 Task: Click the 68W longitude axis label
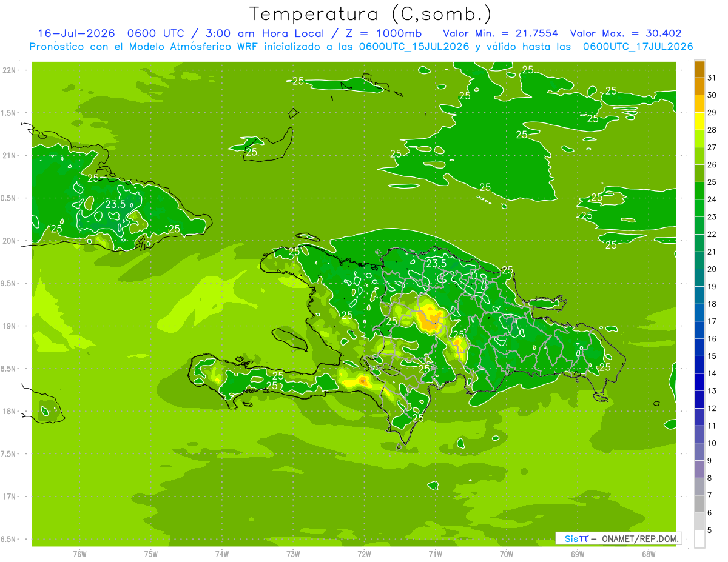tap(649, 554)
